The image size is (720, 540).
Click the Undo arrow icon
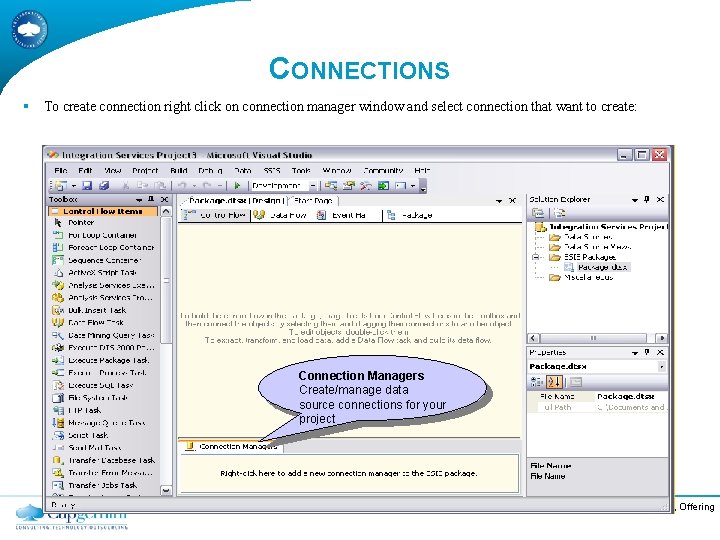(x=182, y=186)
